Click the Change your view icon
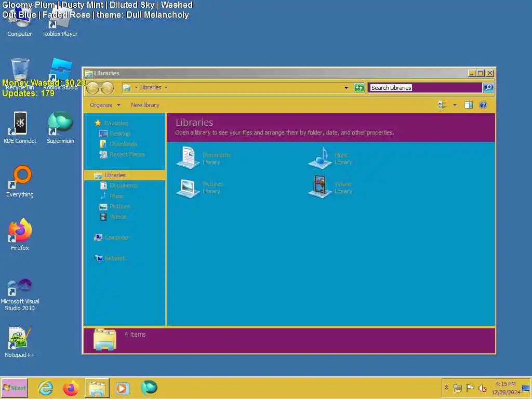Viewport: 532px width, 399px height. (442, 105)
